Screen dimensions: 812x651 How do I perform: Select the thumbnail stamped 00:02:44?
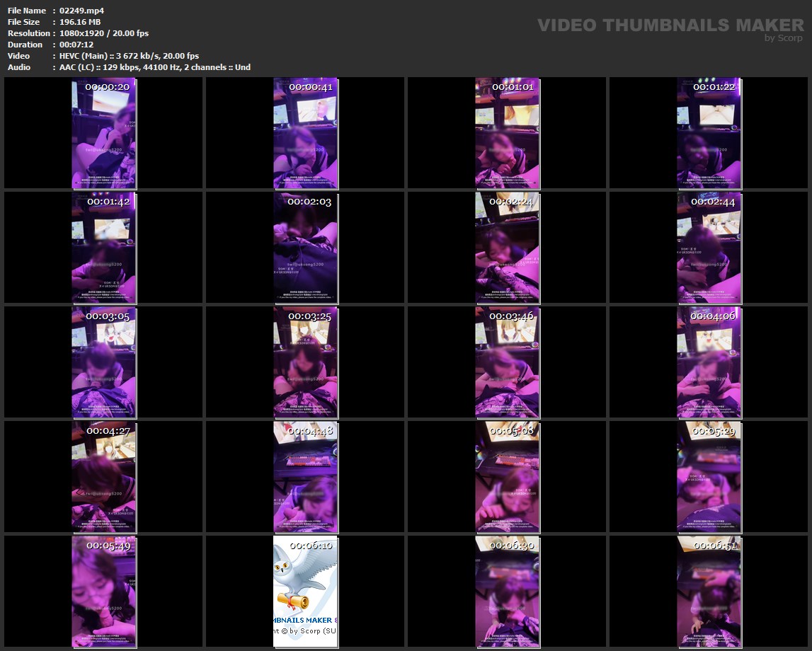[x=709, y=248]
